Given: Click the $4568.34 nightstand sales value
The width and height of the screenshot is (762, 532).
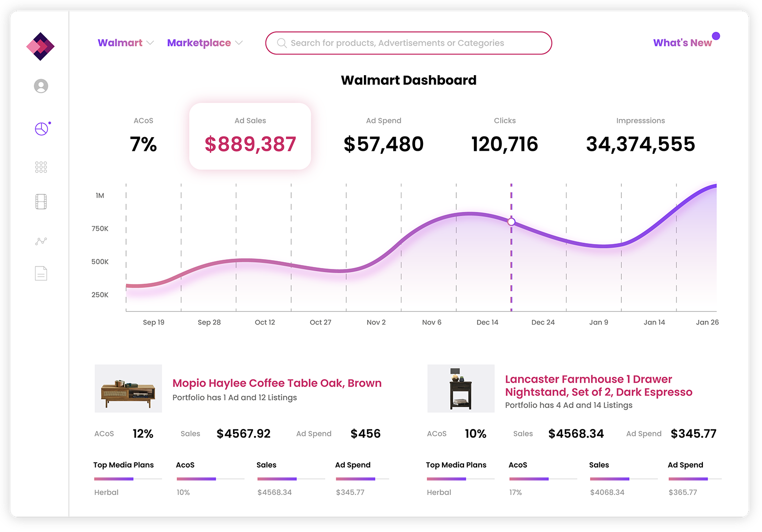Looking at the screenshot, I should coord(576,433).
